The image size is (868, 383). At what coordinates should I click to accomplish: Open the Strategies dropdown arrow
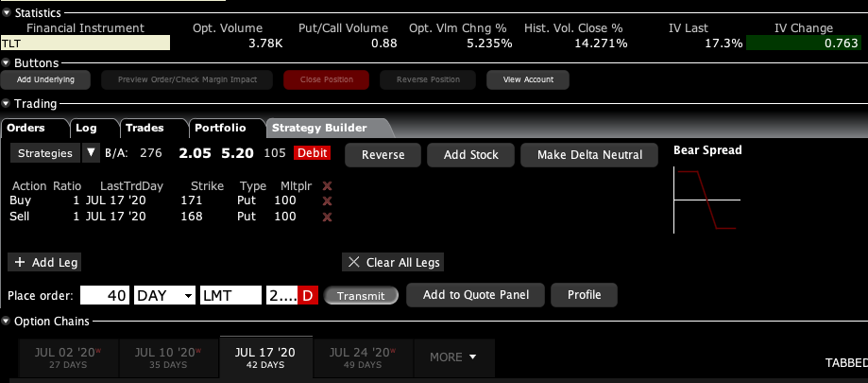pyautogui.click(x=91, y=152)
